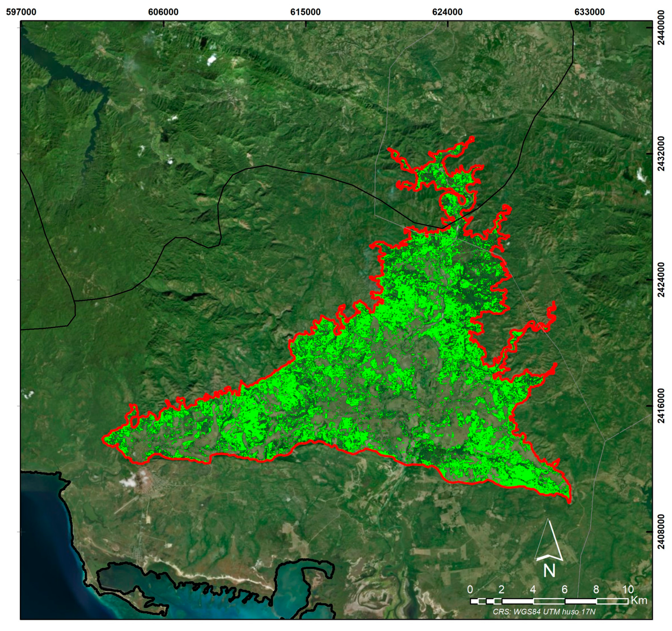The width and height of the screenshot is (672, 631).
Task: Click the 4 on the scale bar
Action: coord(533,589)
